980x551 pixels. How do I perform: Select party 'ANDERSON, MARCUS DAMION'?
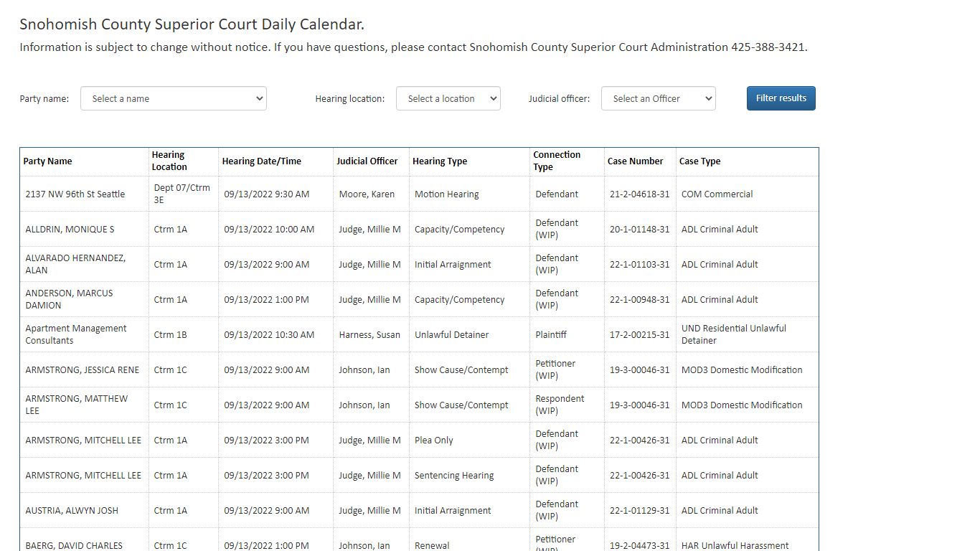[69, 299]
